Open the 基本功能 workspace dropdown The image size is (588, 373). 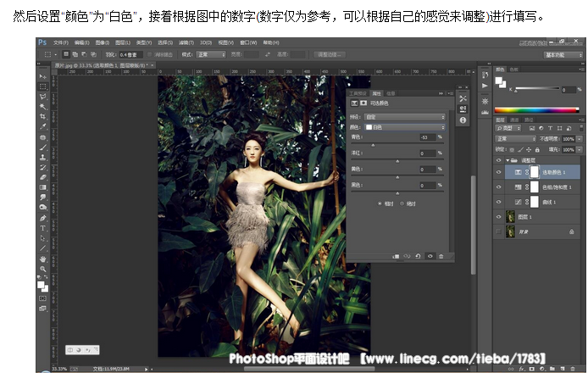pos(563,55)
